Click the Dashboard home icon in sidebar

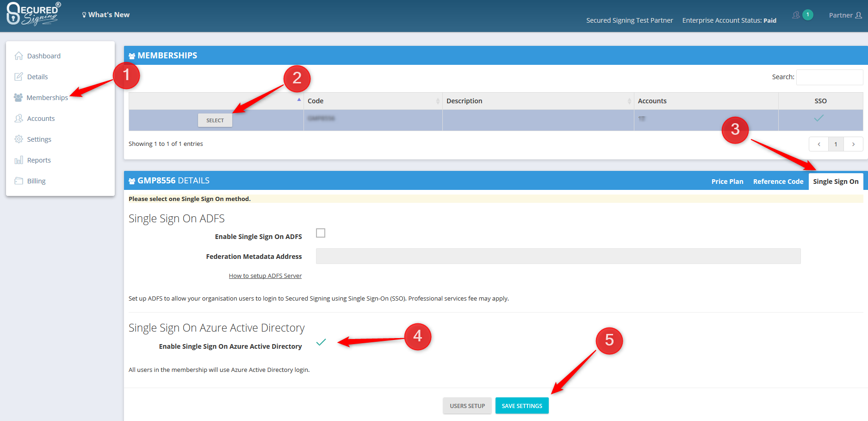[x=19, y=56]
